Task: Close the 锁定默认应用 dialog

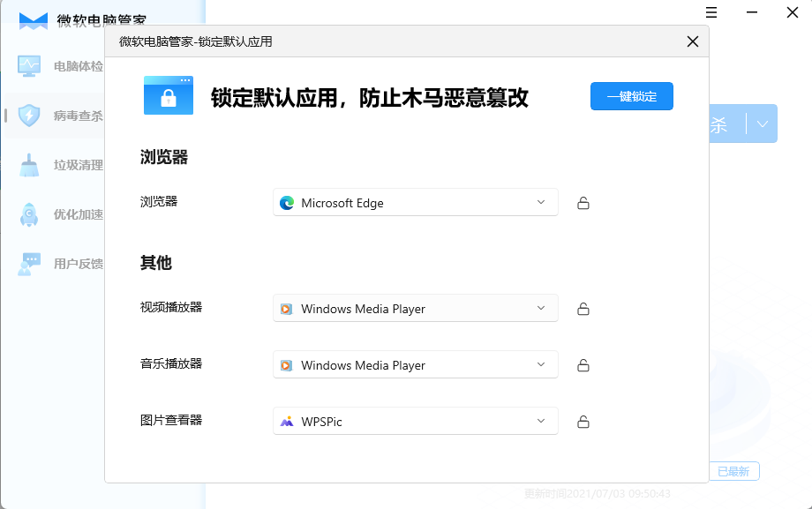Action: click(x=693, y=41)
